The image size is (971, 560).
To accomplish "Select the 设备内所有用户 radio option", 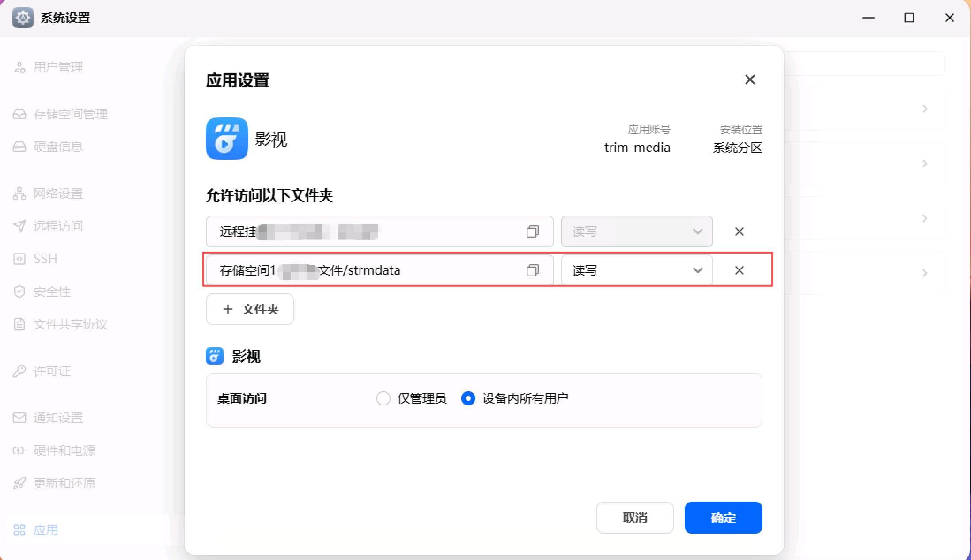I will pos(468,398).
